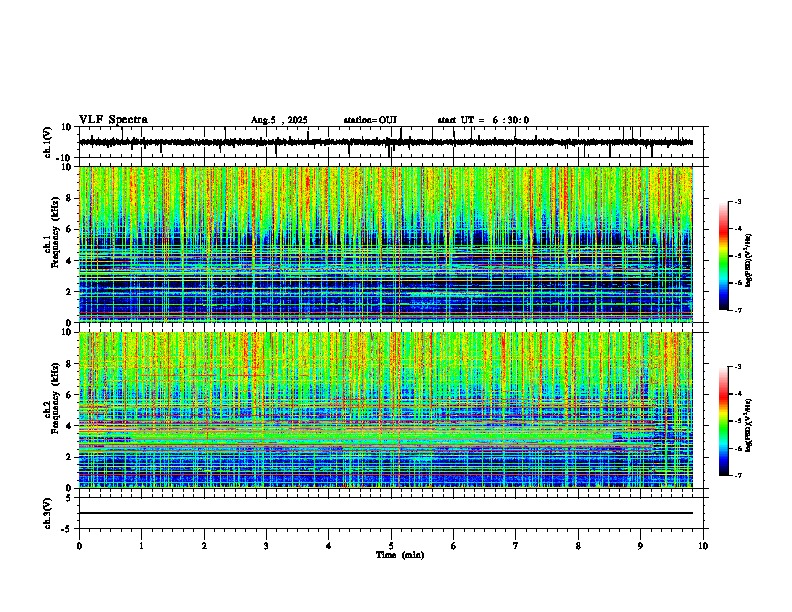Screen dimensions: 792x612
Task: Click the ch.2 spectrogram panel
Action: coord(386,410)
